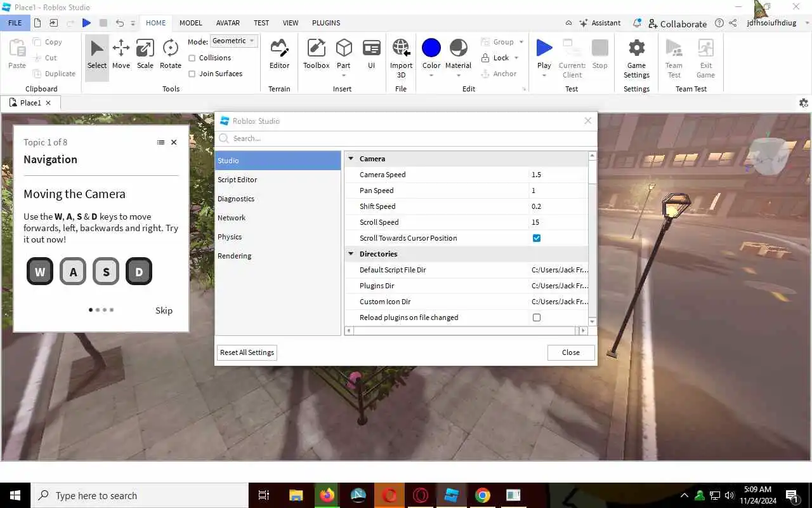Click the settings Search field
Image resolution: width=812 pixels, height=508 pixels.
[406, 138]
